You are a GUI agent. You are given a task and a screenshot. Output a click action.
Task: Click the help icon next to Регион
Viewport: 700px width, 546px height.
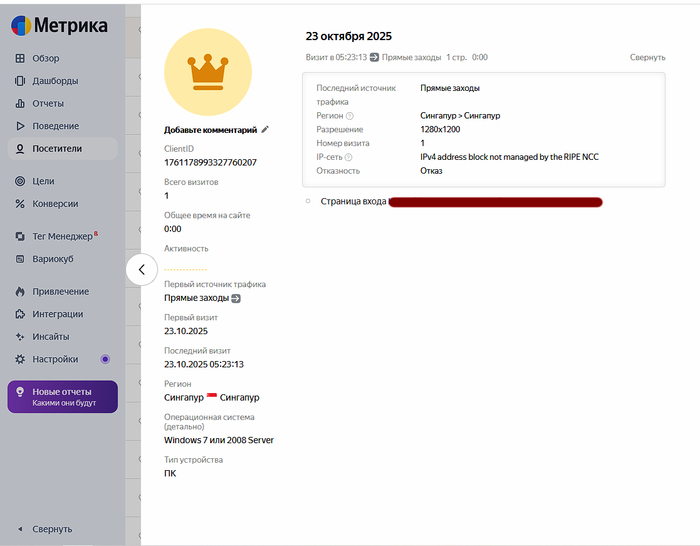coord(349,116)
